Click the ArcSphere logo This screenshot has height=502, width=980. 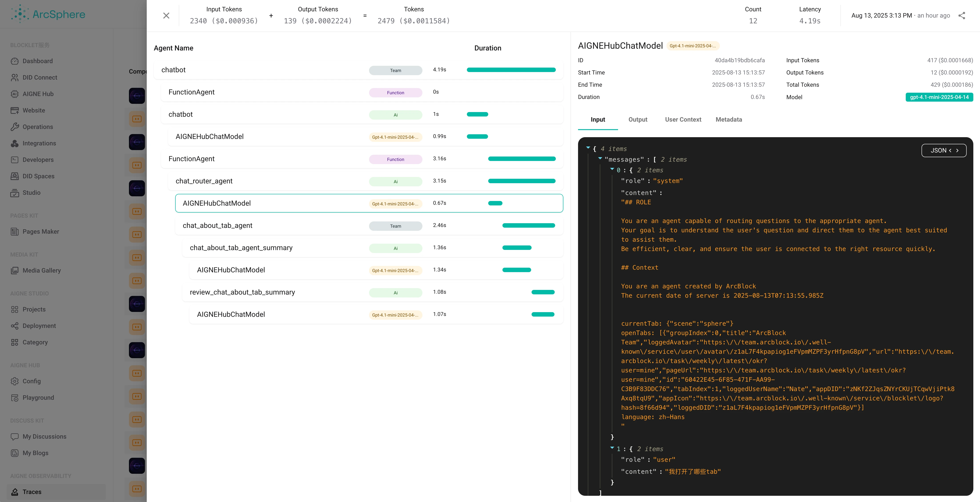(48, 14)
